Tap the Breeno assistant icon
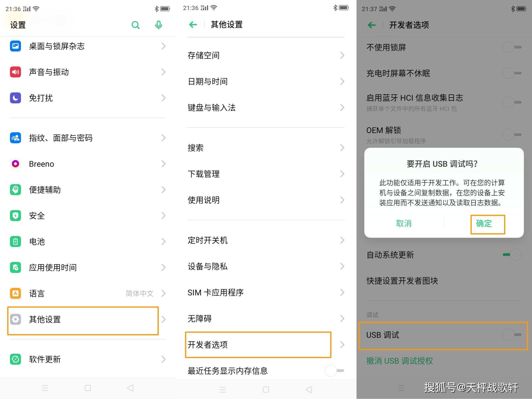Image resolution: width=532 pixels, height=399 pixels. [15, 164]
